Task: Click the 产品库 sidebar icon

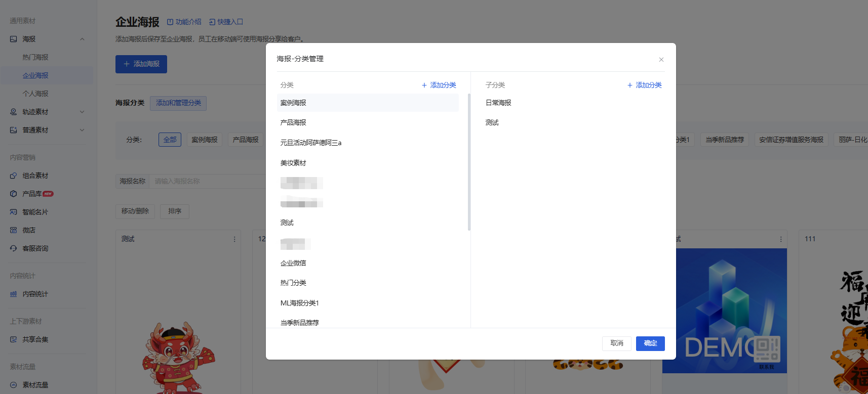Action: coord(14,194)
